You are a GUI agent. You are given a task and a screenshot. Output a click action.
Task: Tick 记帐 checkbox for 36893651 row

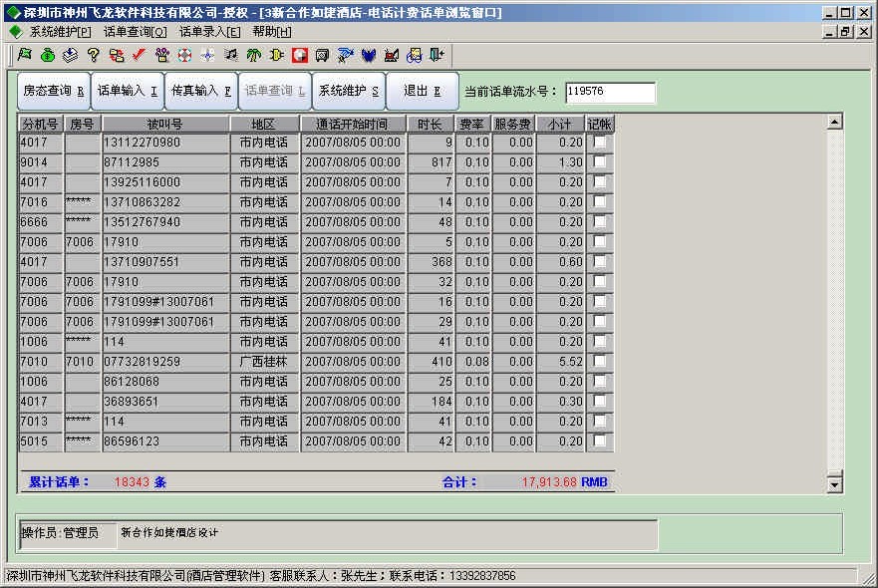[600, 401]
